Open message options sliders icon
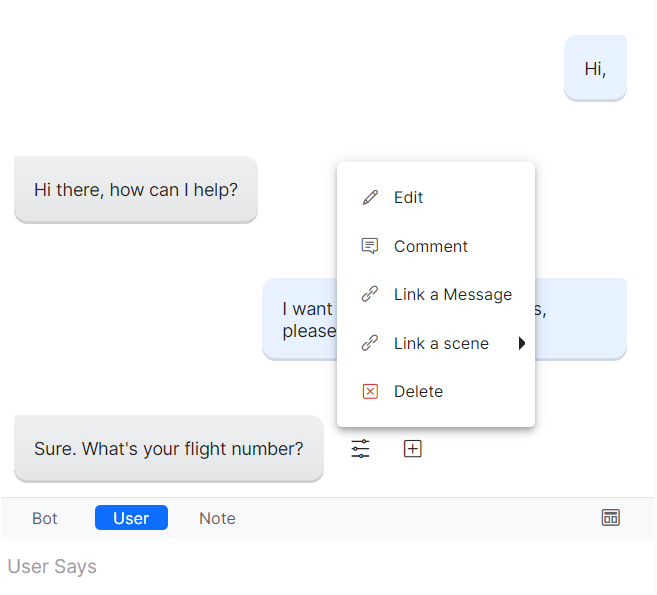 [360, 449]
